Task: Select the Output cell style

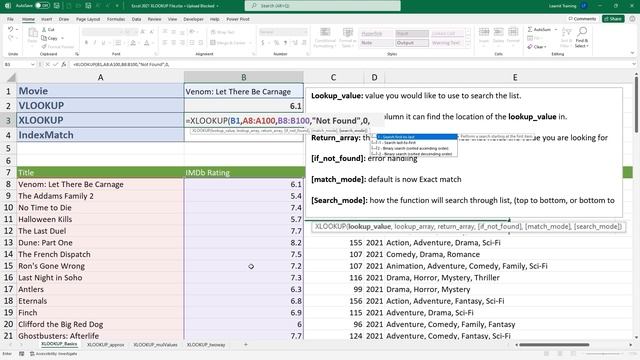Action: click(x=411, y=43)
